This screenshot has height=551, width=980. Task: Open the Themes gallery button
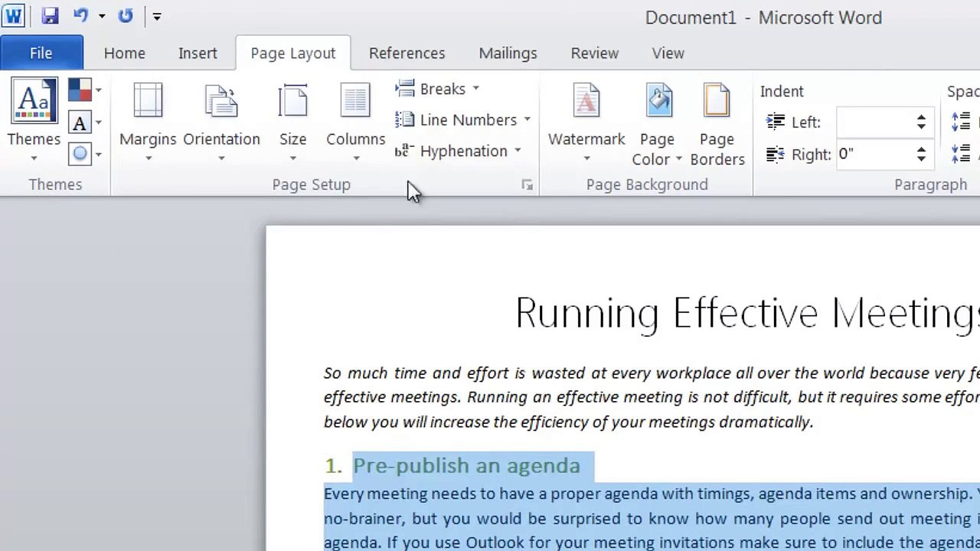click(34, 121)
